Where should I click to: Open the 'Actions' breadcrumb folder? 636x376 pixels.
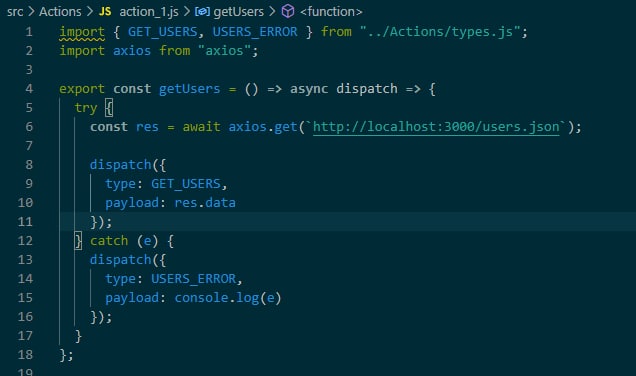coord(60,12)
